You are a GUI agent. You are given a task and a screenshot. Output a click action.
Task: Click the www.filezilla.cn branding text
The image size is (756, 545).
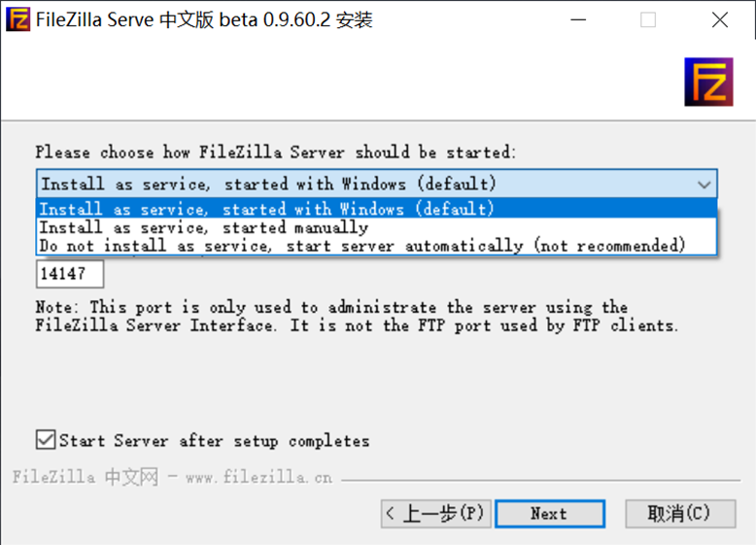point(258,477)
